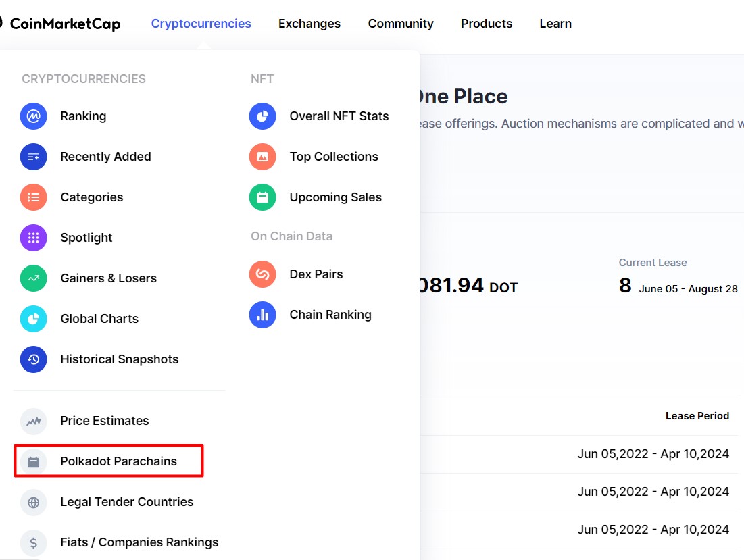Viewport: 744px width, 560px height.
Task: Open Historical Snapshots link
Action: pos(119,359)
